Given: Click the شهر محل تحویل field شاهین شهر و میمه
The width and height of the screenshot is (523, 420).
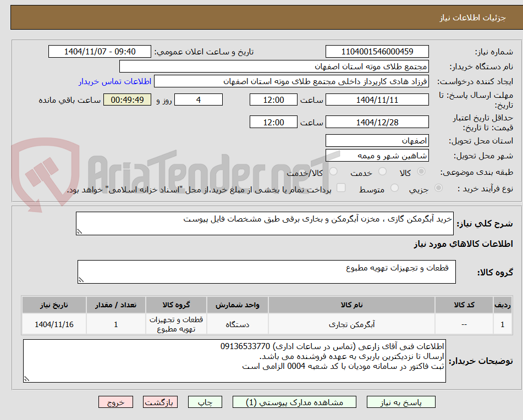Looking at the screenshot, I should pyautogui.click(x=377, y=156).
